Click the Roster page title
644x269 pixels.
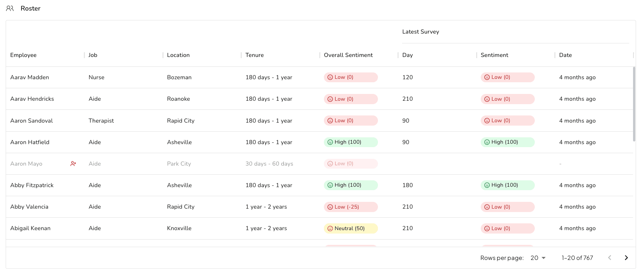point(31,8)
